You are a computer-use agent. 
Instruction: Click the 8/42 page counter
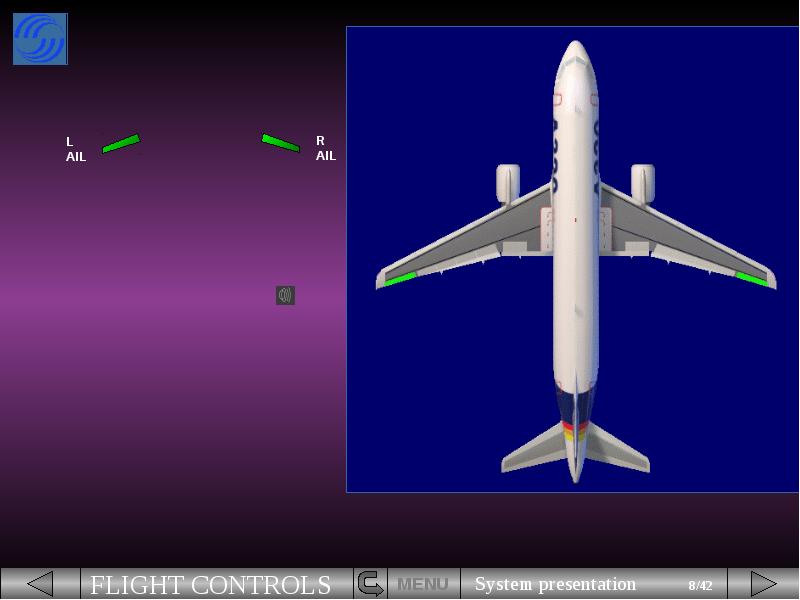click(x=700, y=586)
